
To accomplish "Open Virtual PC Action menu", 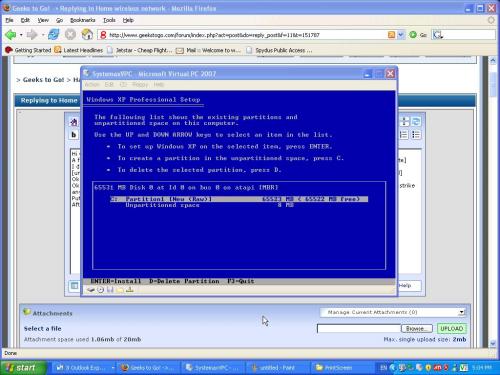I will pos(92,85).
